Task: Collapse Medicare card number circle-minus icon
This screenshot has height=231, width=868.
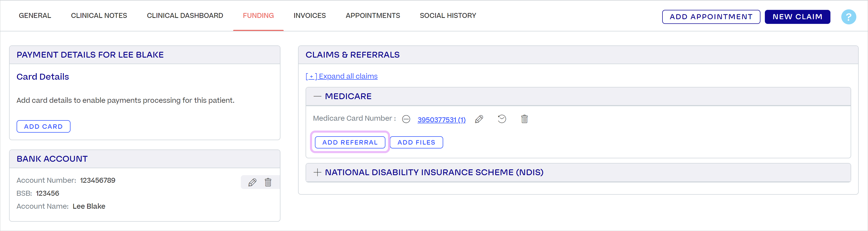Action: [406, 119]
